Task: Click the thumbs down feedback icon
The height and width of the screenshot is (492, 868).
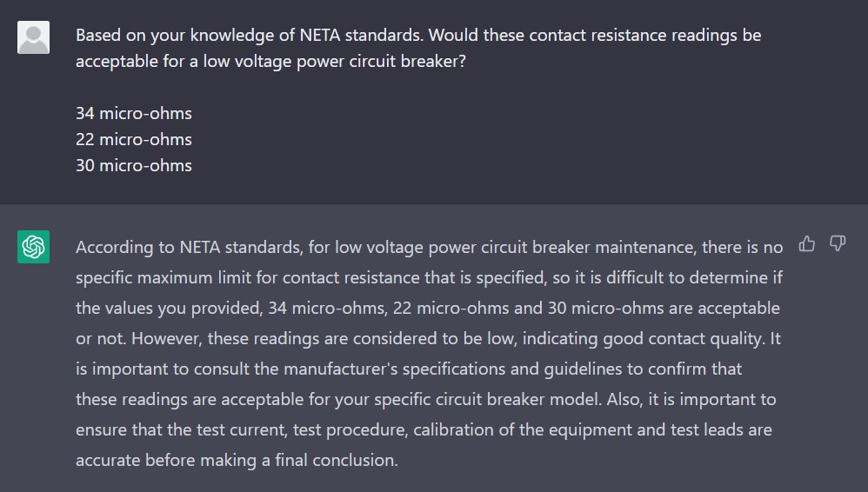Action: coord(838,244)
